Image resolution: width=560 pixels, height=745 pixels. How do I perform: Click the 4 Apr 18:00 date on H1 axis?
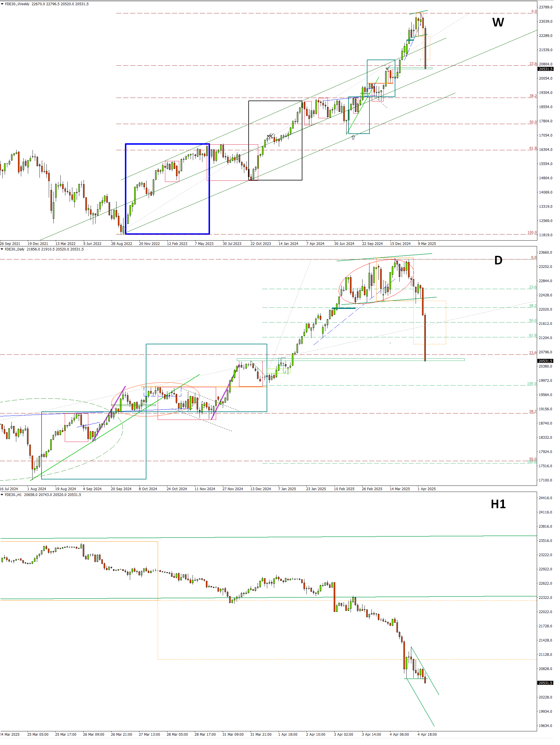pos(427,734)
